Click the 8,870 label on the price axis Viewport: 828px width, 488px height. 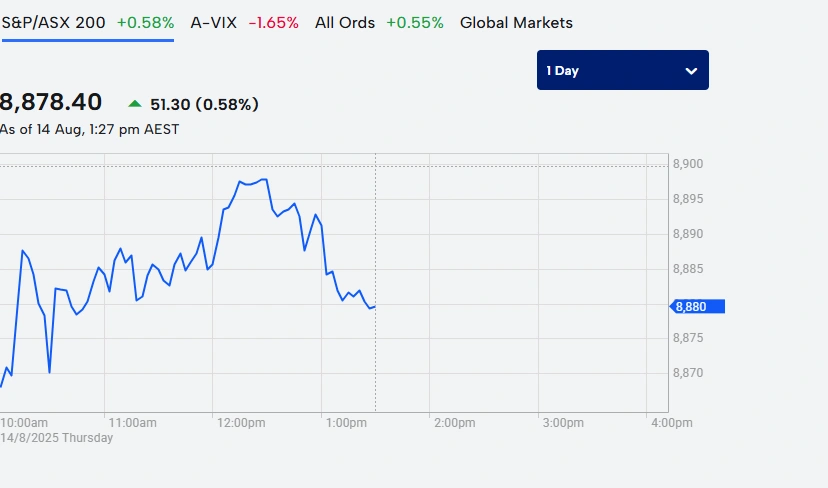tap(689, 373)
